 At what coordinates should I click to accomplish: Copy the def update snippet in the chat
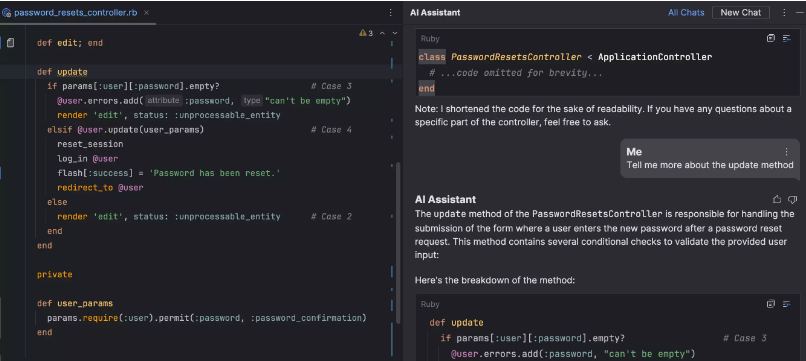[x=771, y=304]
